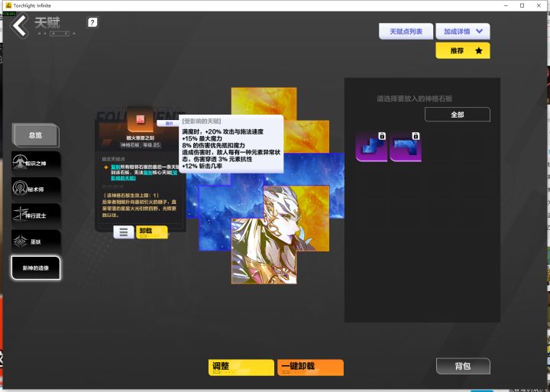550x392 pixels.
Task: Select the locked Z-shaped blue slate
Action: tap(371, 147)
